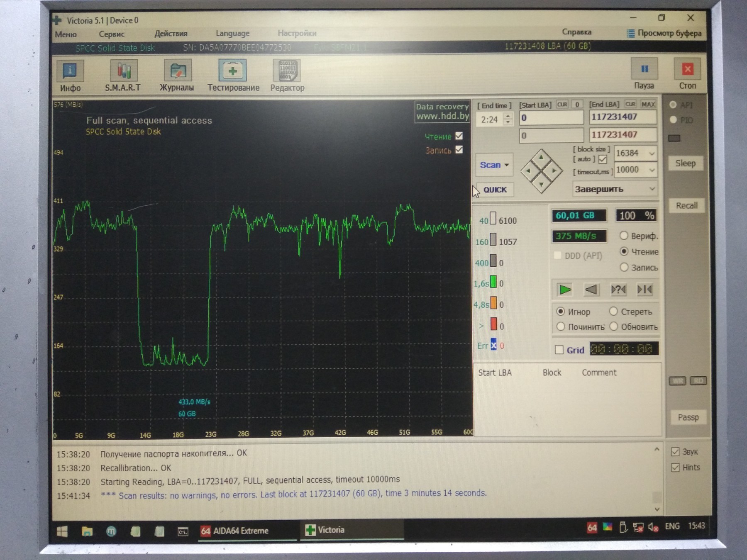Toggle the Звук sound checkbox
This screenshot has width=747, height=560.
click(x=675, y=452)
